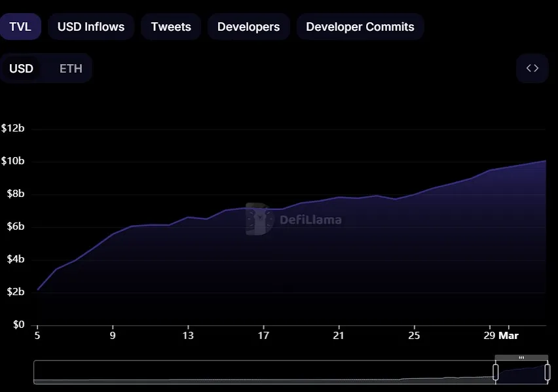Viewport: 558px width, 392px height.
Task: Click the $0 y-axis label
Action: [x=19, y=325]
